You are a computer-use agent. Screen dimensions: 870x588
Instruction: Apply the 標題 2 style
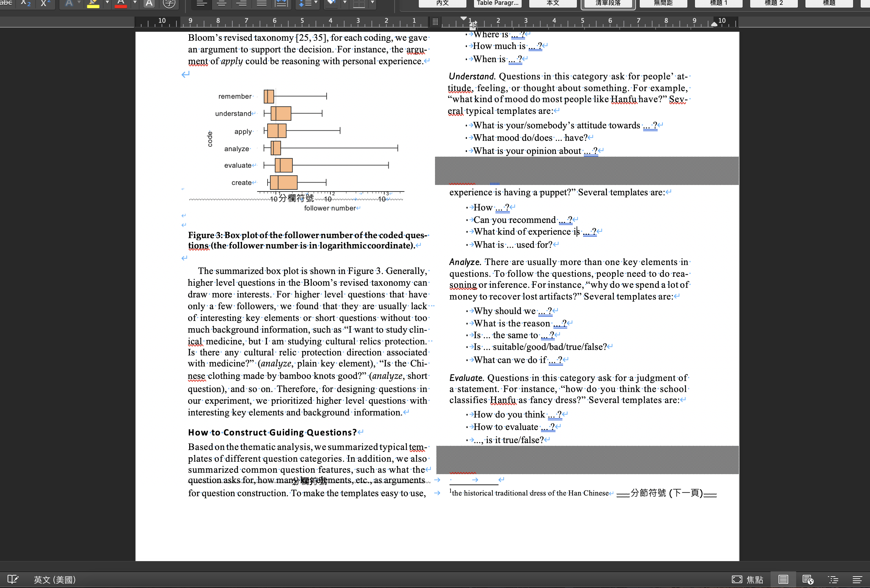tap(773, 3)
